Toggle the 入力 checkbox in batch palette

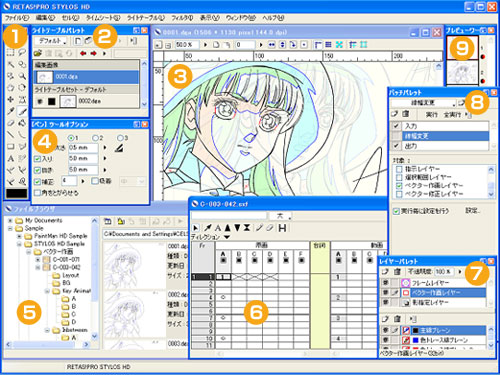click(396, 126)
